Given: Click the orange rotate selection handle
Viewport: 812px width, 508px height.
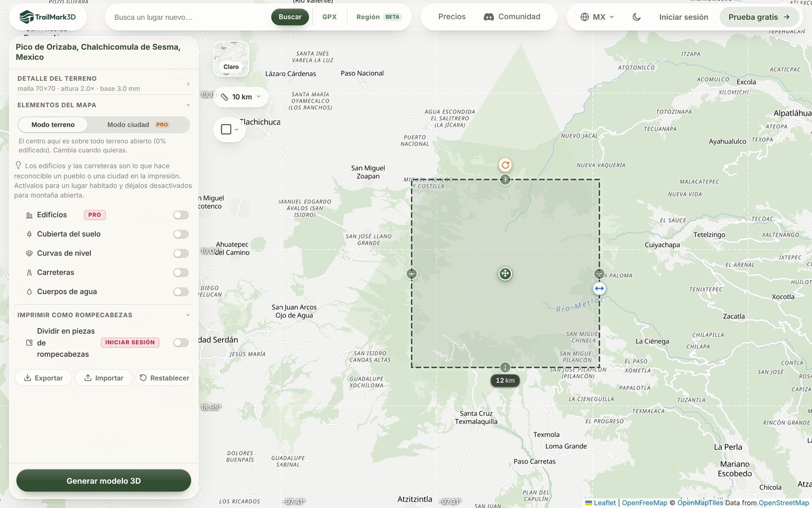Looking at the screenshot, I should click(x=505, y=165).
